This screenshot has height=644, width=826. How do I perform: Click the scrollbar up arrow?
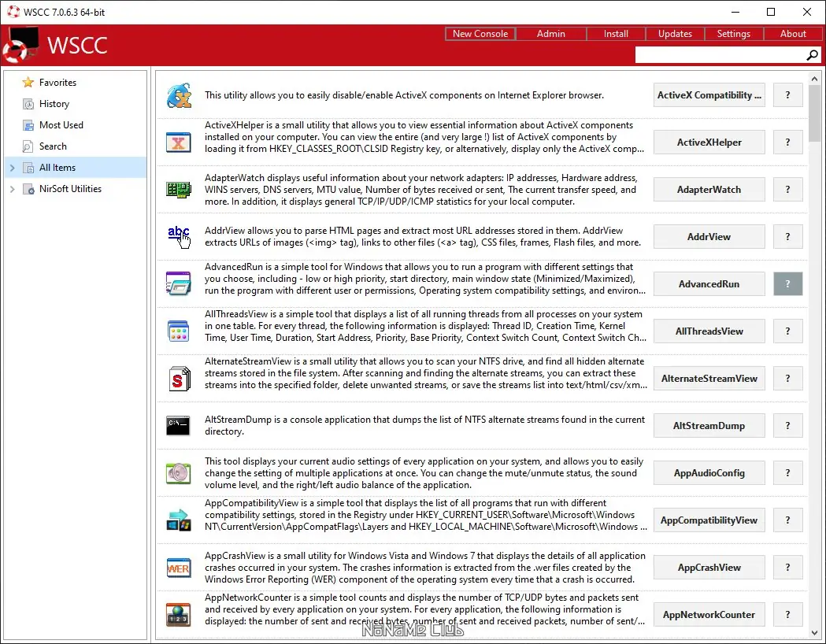tap(814, 79)
